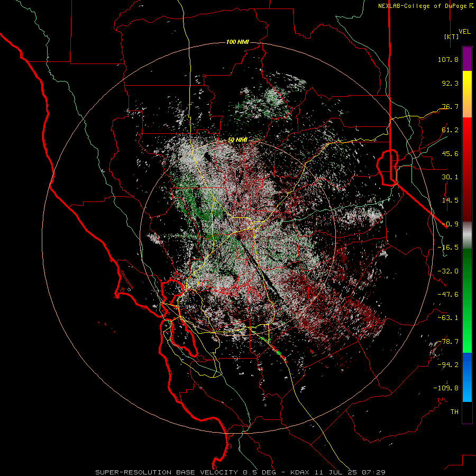Click the purple segment of the color bar

[467, 59]
